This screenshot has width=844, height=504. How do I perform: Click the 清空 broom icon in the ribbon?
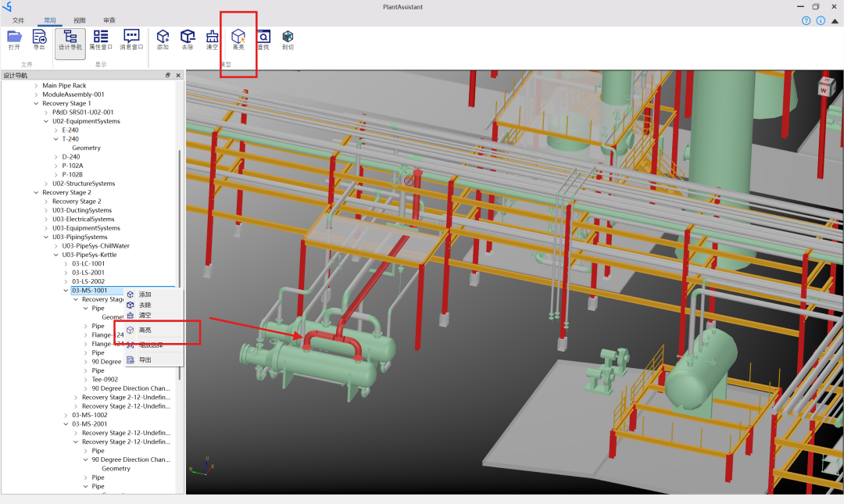pos(212,37)
